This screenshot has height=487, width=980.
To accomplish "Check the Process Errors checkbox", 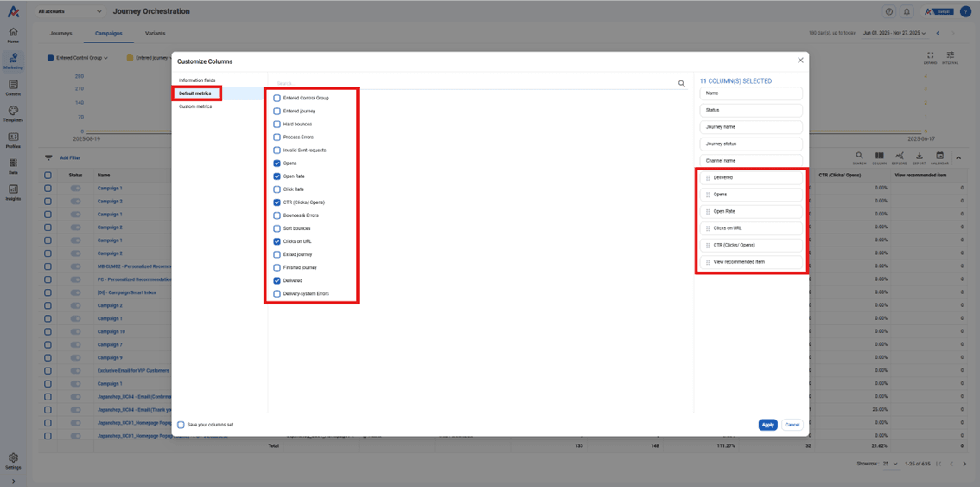I will click(x=277, y=137).
